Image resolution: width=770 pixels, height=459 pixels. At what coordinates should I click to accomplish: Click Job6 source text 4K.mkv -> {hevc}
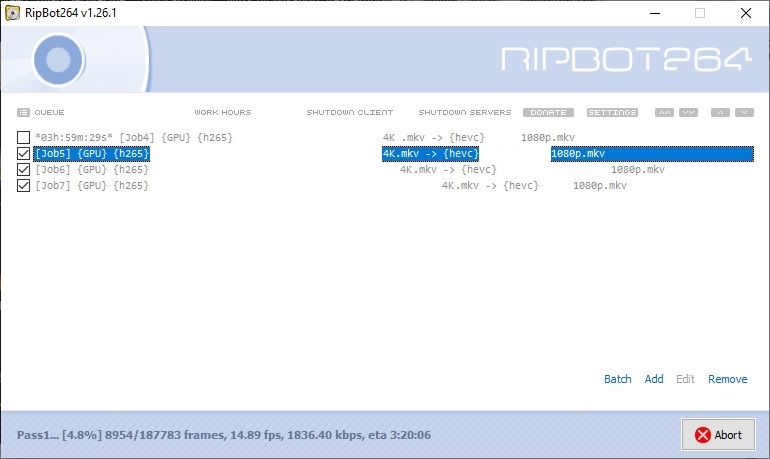pyautogui.click(x=448, y=169)
